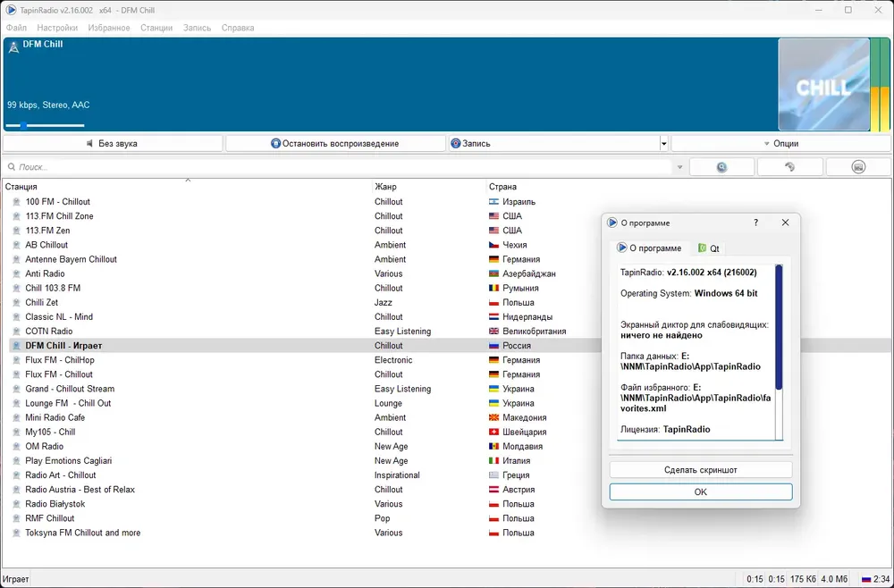This screenshot has width=894, height=588.
Task: Click the station icon for 113.FM Chill Zone
Action: [x=16, y=216]
